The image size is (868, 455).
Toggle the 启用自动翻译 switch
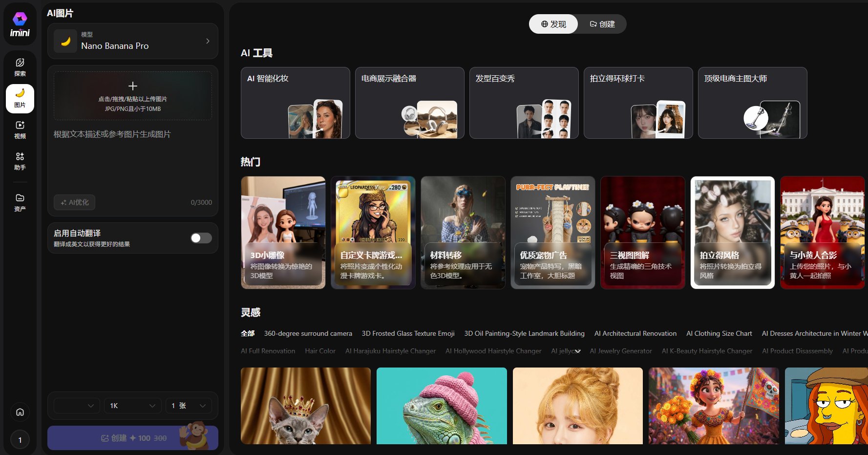point(201,238)
